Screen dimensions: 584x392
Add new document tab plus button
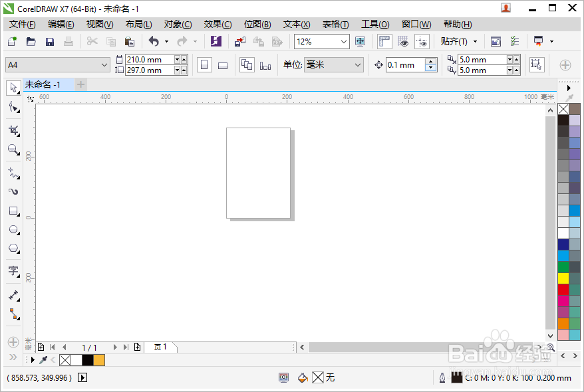(80, 85)
